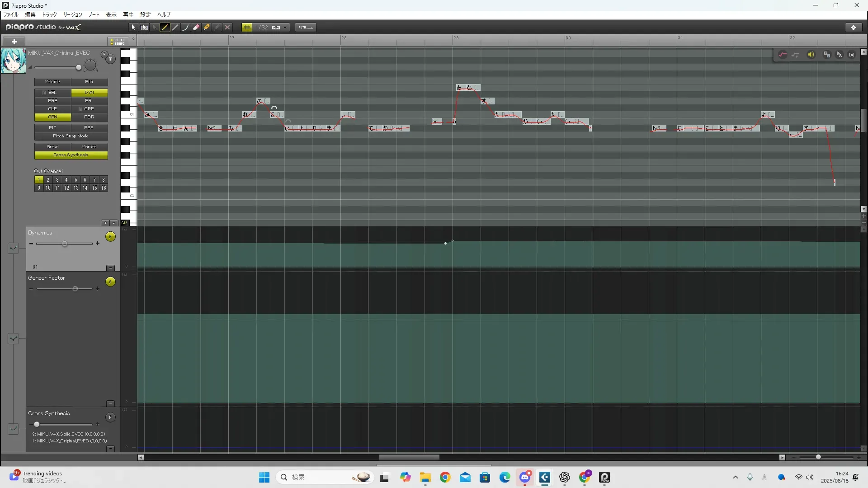Open the 設定 menu
This screenshot has width=868, height=488.
pos(146,15)
